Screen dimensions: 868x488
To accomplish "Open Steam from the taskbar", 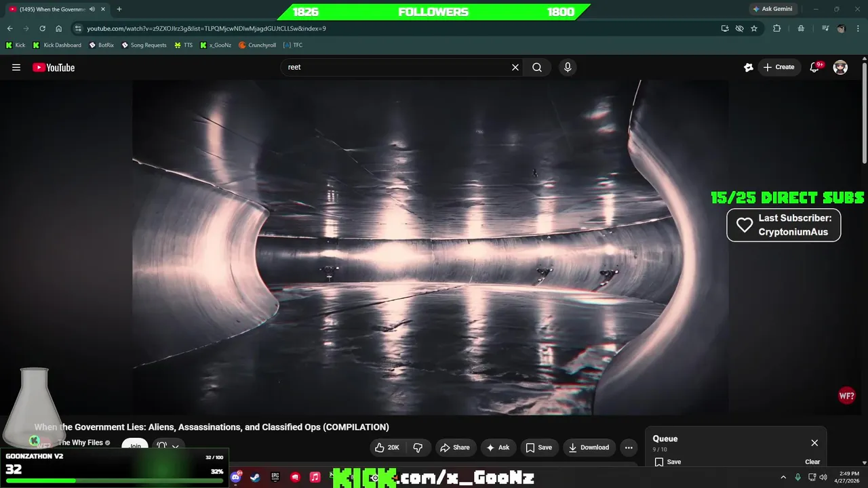I will tap(255, 477).
